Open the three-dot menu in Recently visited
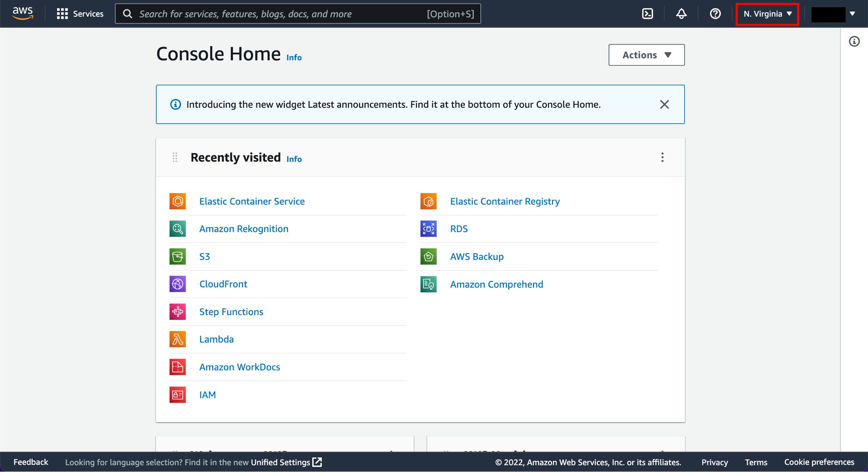Screen dimensions: 868x472 (x=662, y=157)
